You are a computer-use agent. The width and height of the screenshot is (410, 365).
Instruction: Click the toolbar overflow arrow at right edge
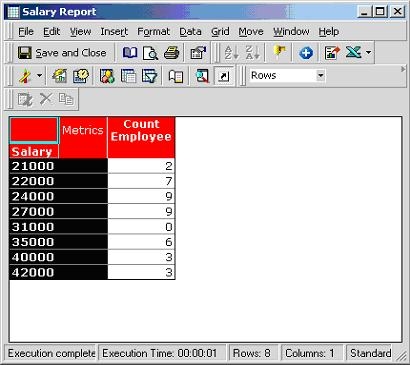[x=403, y=69]
